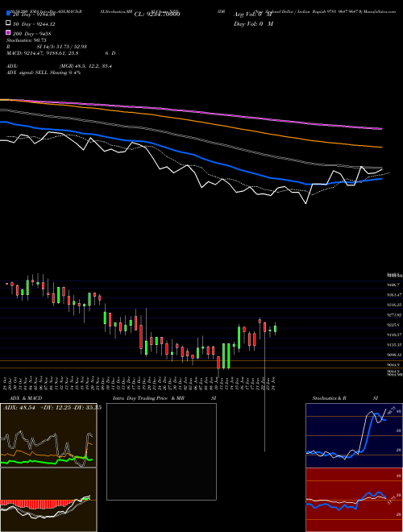Click the 9273.92 price axis label
Viewport: 403px width, 532px height.
tap(394, 315)
